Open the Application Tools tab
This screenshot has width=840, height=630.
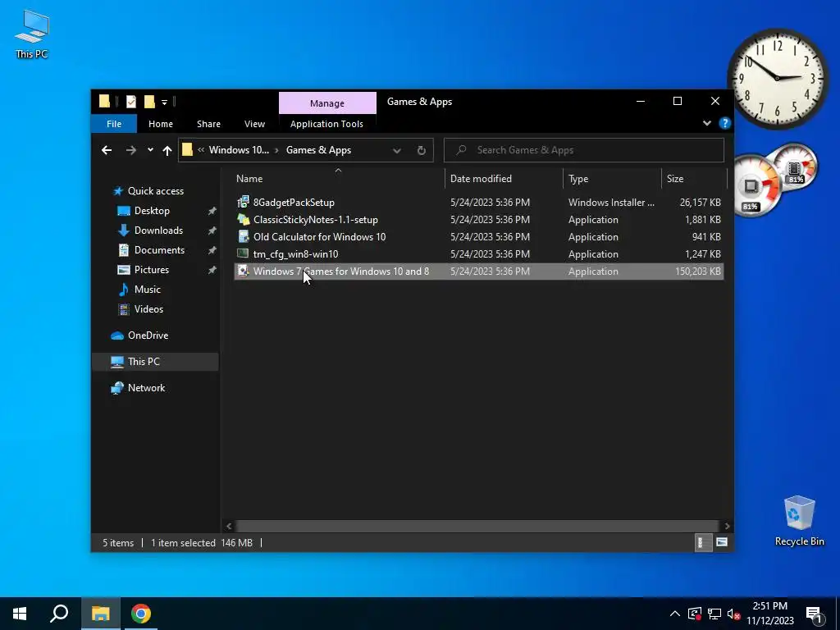(x=326, y=124)
